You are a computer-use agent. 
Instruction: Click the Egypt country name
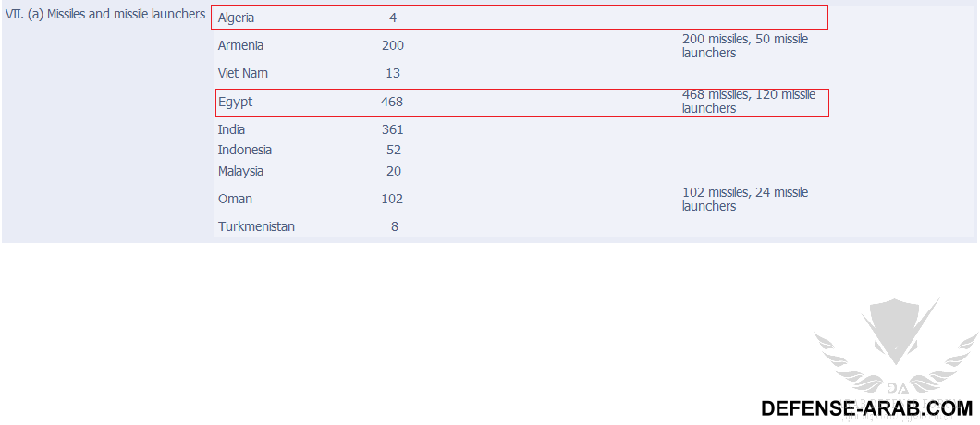pos(235,102)
